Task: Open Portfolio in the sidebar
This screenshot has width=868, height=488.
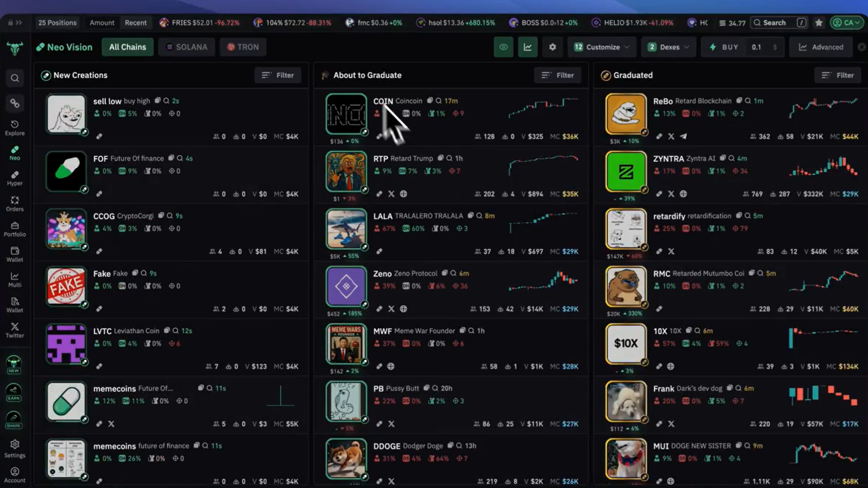Action: pyautogui.click(x=14, y=229)
